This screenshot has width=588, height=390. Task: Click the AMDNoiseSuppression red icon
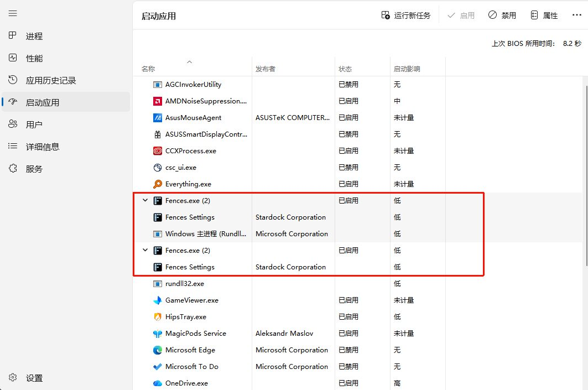point(157,101)
